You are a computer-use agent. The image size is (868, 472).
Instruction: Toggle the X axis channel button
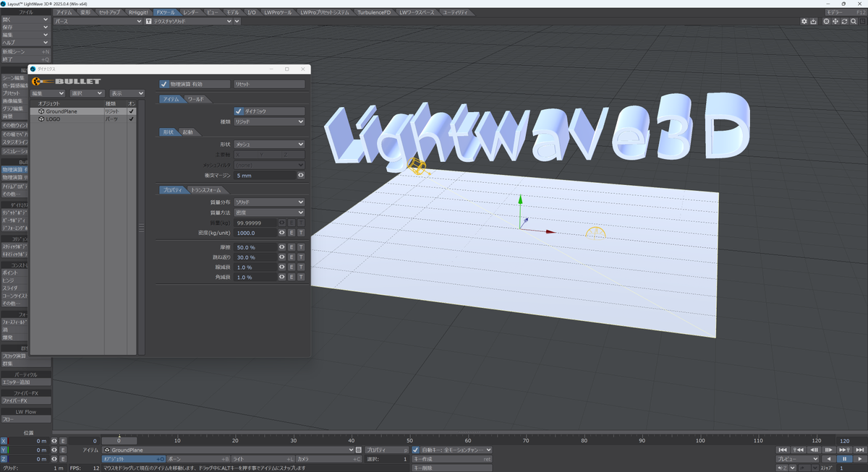click(4, 441)
